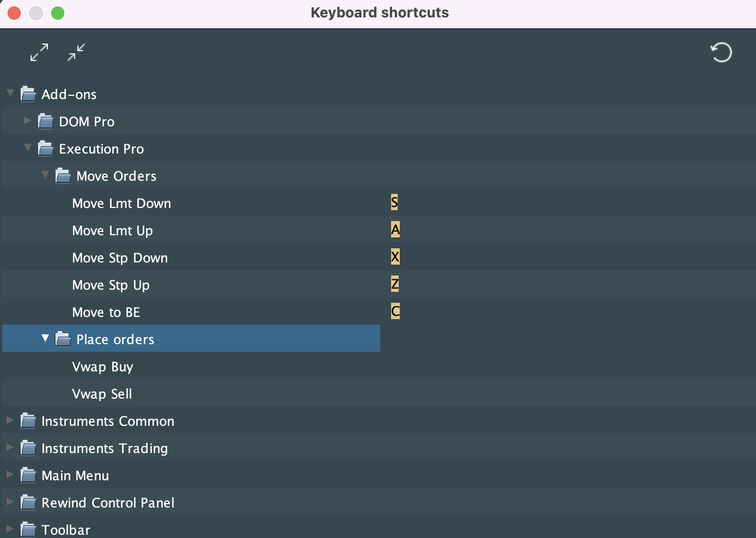Image resolution: width=756 pixels, height=538 pixels.
Task: Click the Main Menu folder icon
Action: click(28, 475)
